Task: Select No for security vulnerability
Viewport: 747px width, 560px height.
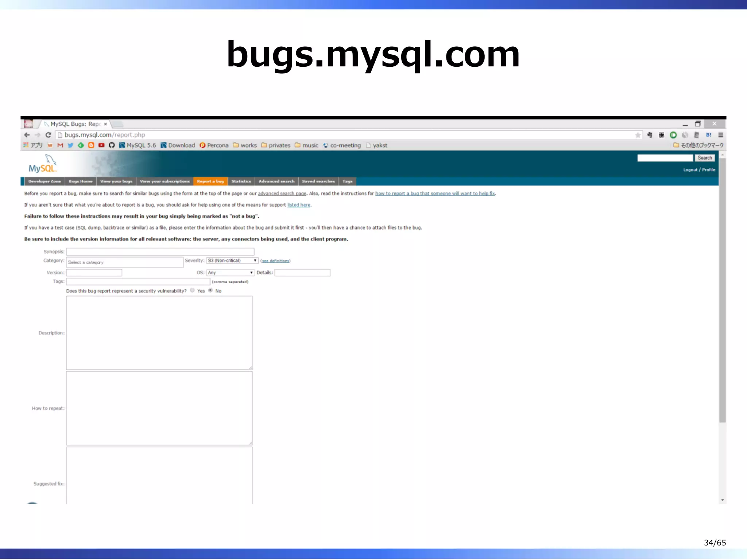Action: click(210, 291)
